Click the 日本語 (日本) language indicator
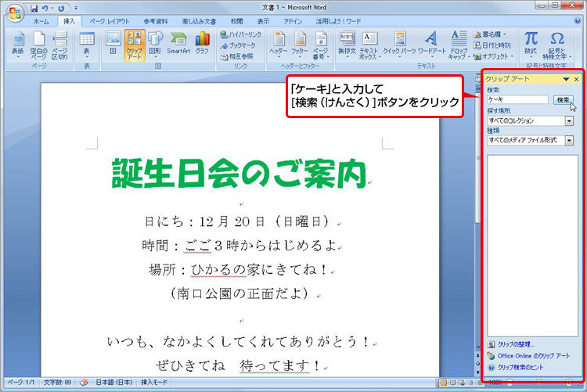 pos(113,383)
